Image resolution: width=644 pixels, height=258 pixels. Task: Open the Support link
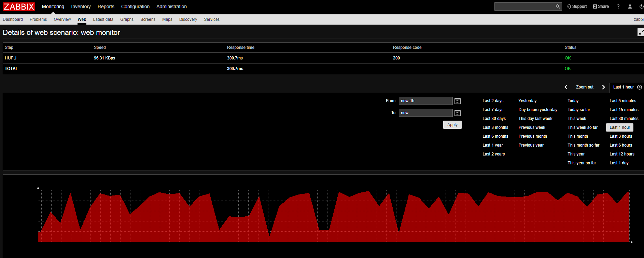coord(577,6)
